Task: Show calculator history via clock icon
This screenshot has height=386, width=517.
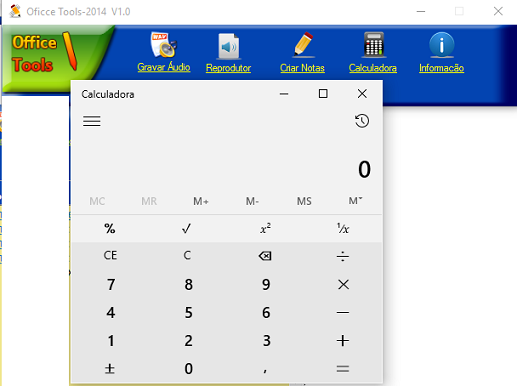Action: point(362,121)
